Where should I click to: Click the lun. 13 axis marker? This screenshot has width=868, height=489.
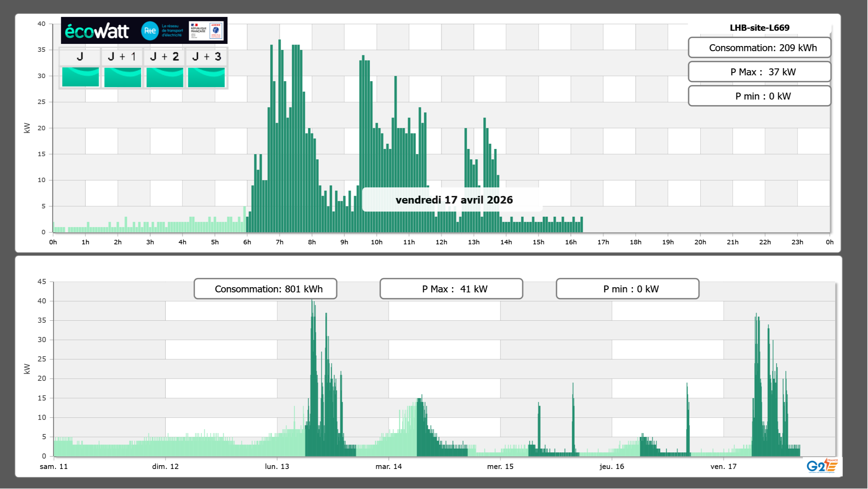click(x=277, y=467)
